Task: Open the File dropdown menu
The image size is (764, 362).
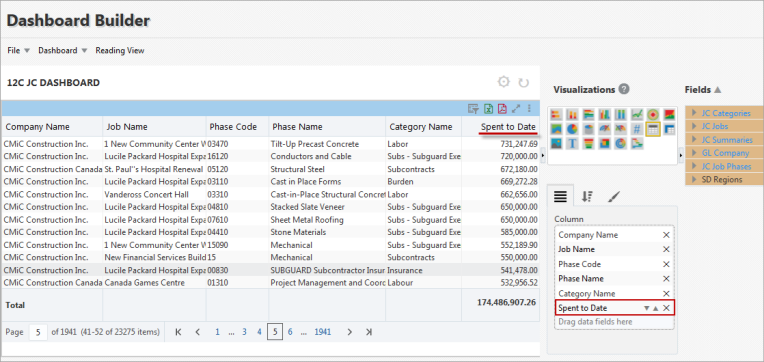Action: pos(19,50)
